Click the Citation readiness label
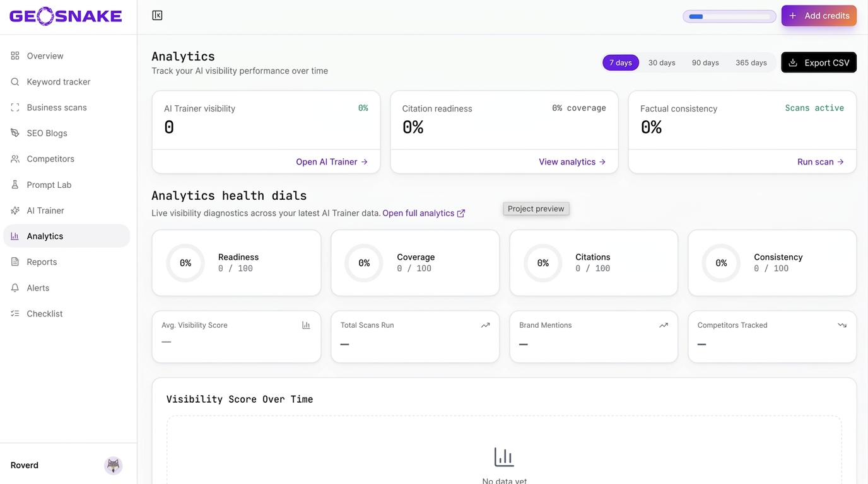 [x=437, y=108]
